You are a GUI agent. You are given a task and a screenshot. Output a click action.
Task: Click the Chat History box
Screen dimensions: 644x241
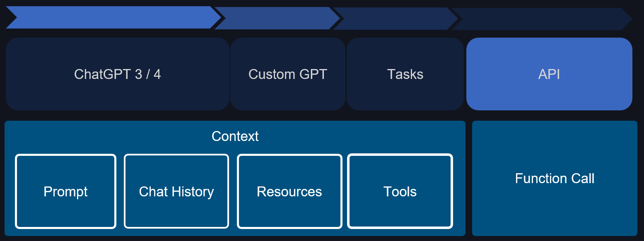coord(176,191)
